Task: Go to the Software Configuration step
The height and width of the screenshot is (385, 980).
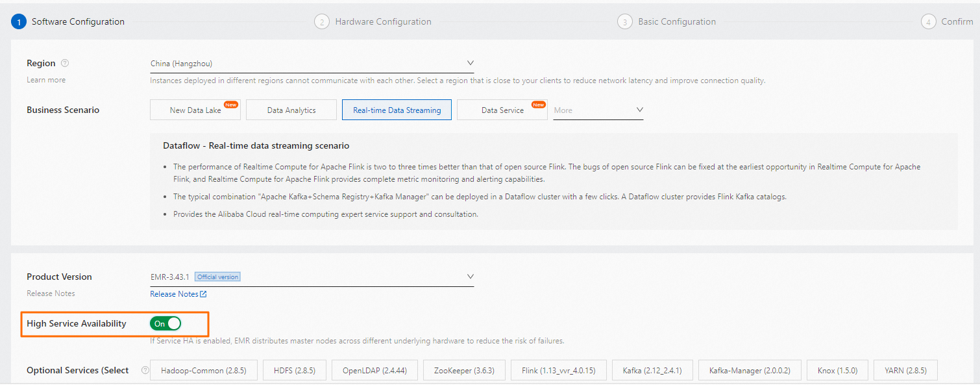Action: (x=78, y=21)
